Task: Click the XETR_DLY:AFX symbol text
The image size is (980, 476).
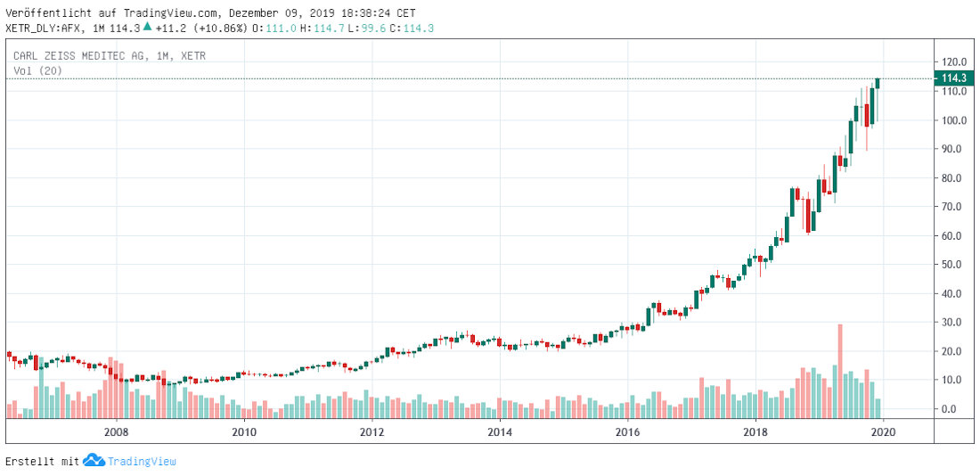Action: point(45,28)
